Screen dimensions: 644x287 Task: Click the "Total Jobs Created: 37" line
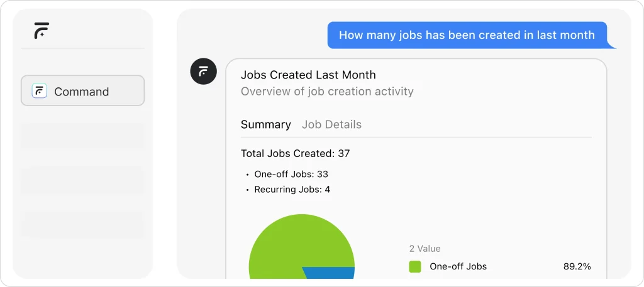pyautogui.click(x=295, y=153)
